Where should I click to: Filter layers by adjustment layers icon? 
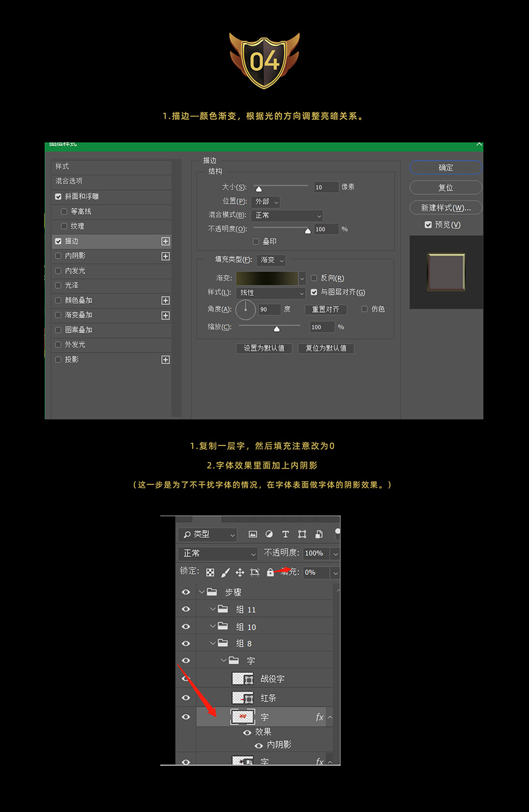click(269, 534)
